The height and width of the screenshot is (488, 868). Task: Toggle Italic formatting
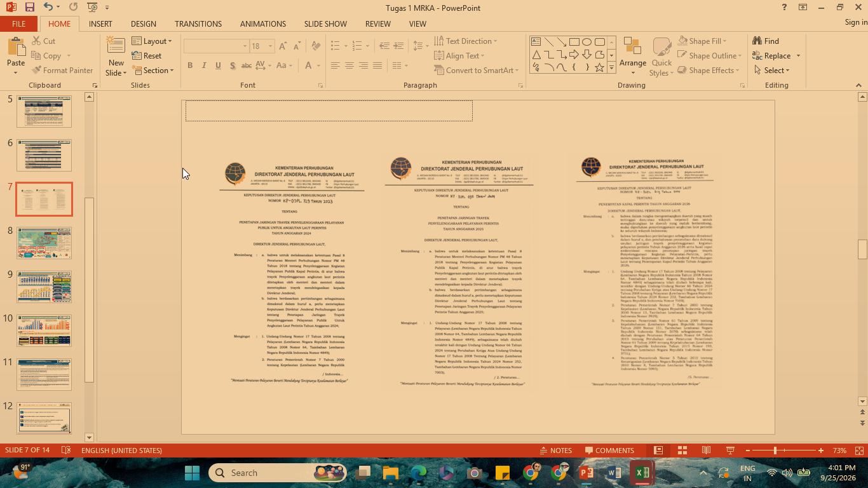pos(204,65)
